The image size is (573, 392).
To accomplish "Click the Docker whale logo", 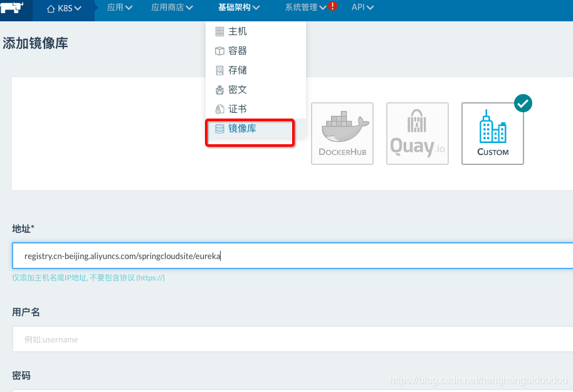I will pyautogui.click(x=345, y=127).
